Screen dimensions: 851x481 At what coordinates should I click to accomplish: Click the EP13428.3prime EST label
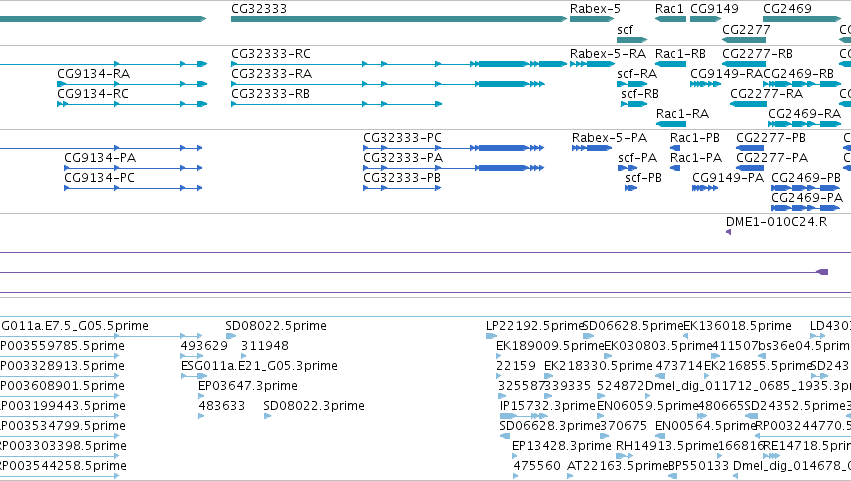click(x=562, y=446)
